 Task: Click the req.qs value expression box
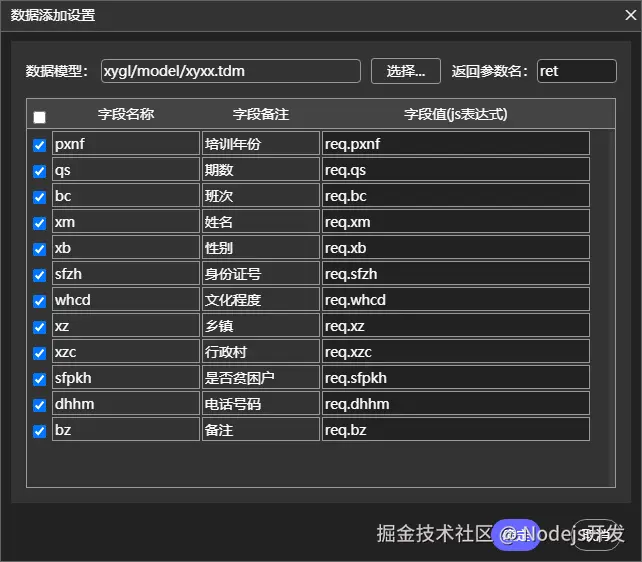pos(456,169)
